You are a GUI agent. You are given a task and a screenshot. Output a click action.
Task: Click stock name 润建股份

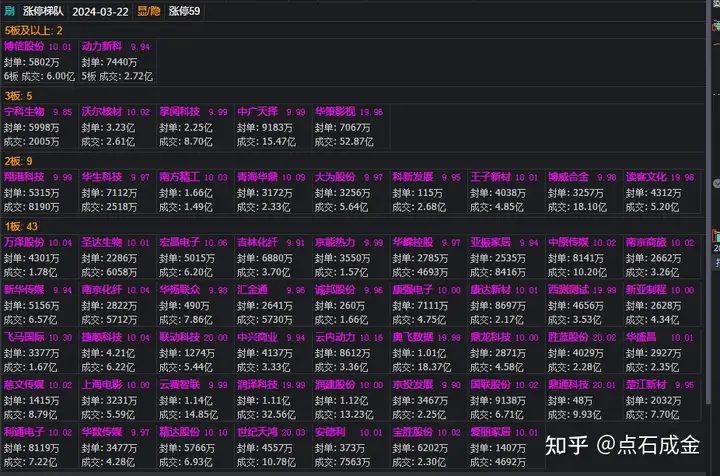pyautogui.click(x=335, y=384)
